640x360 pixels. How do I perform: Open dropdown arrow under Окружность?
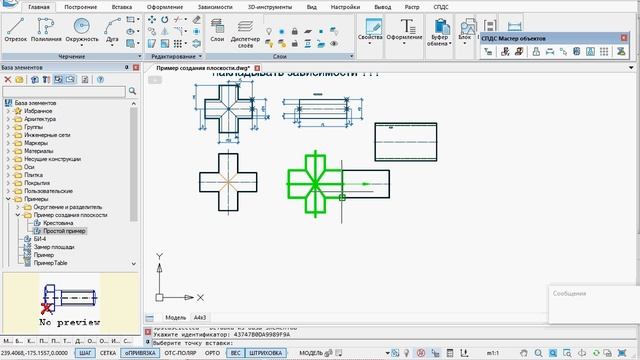[82, 45]
